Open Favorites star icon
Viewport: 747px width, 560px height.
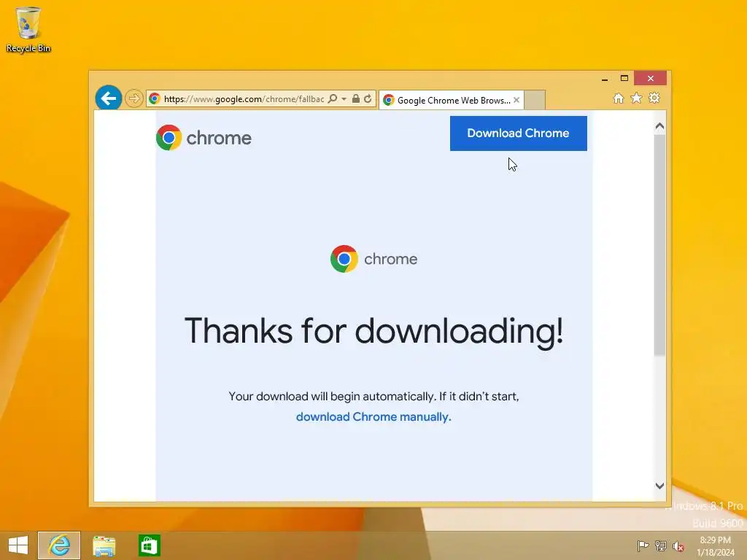pos(636,98)
